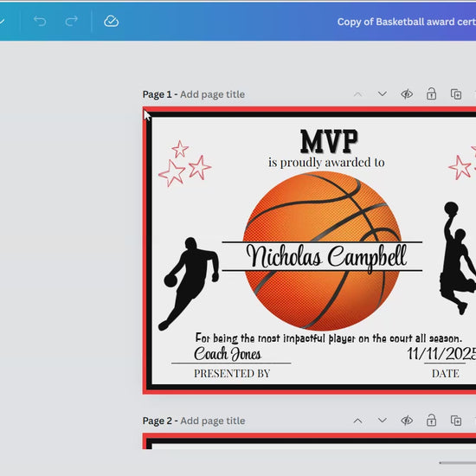
Task: Move Page 2 up with chevron arrow
Action: (x=358, y=421)
